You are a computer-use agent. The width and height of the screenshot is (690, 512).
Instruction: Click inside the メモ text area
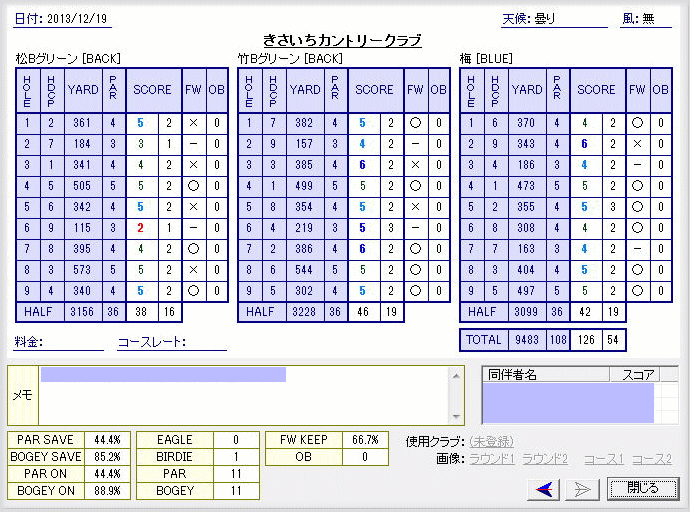244,395
